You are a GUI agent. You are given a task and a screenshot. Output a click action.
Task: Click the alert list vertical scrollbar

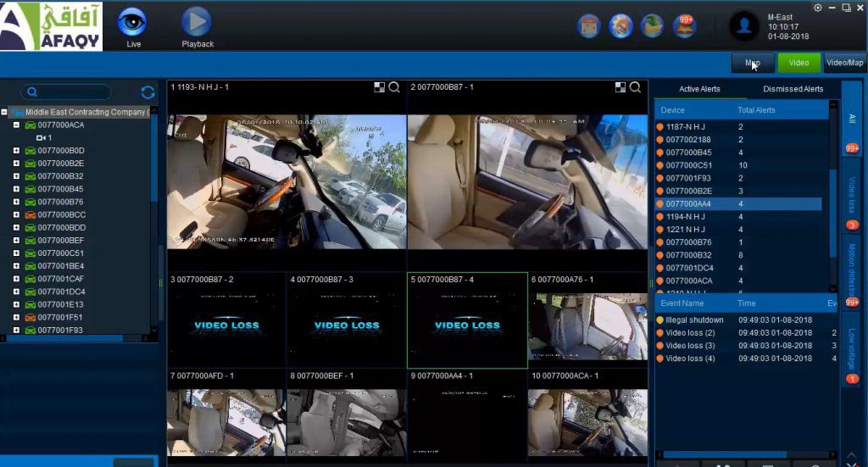pos(833,213)
